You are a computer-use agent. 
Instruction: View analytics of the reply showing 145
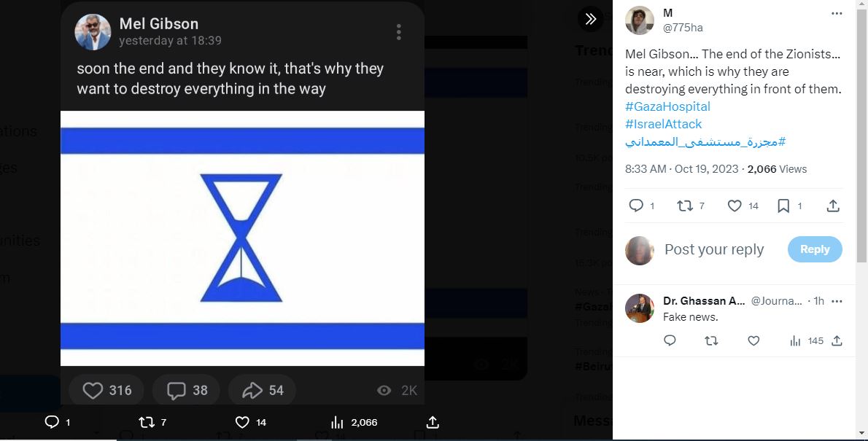(796, 340)
